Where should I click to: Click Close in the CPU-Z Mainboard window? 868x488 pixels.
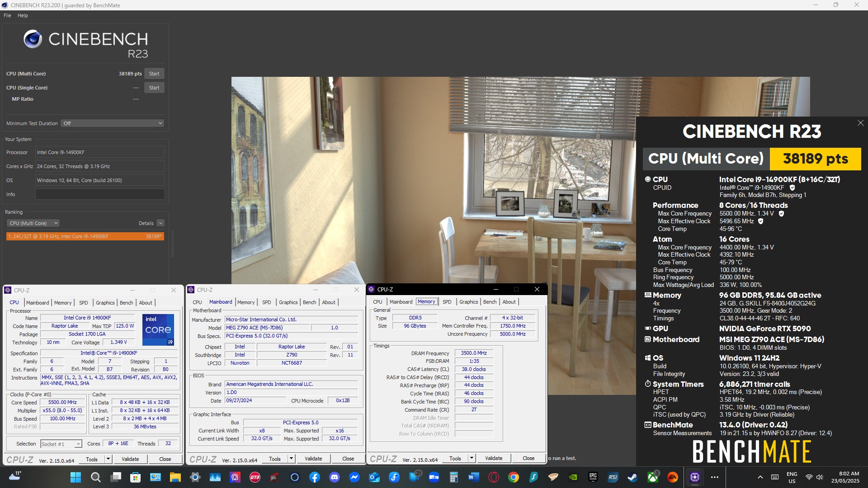tap(348, 459)
